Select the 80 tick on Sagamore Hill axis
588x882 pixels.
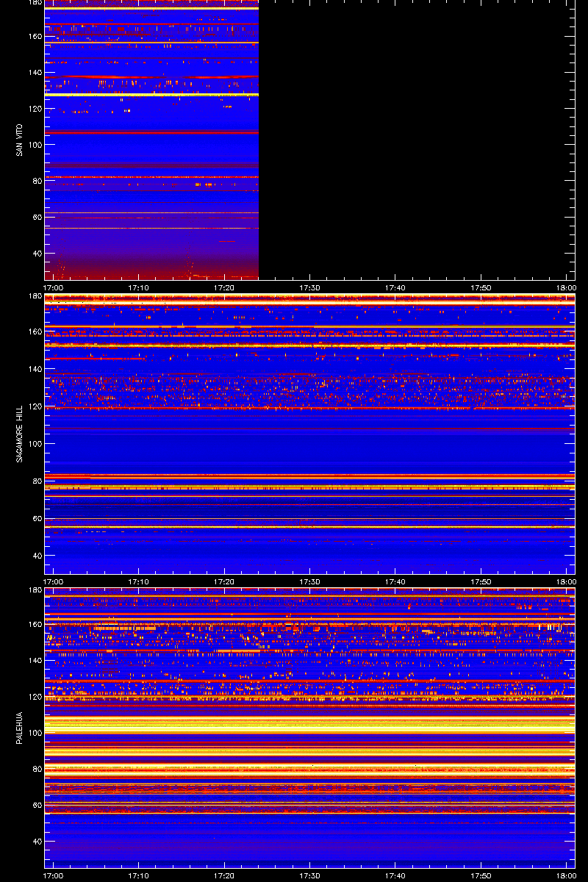click(36, 481)
